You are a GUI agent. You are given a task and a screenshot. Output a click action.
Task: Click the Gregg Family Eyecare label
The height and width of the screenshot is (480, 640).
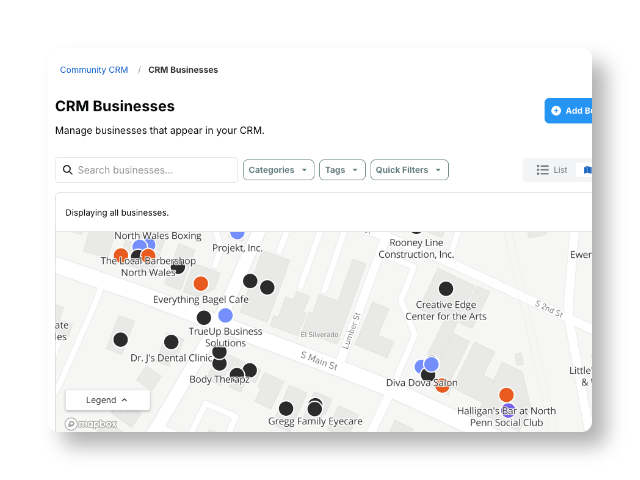[x=315, y=421]
